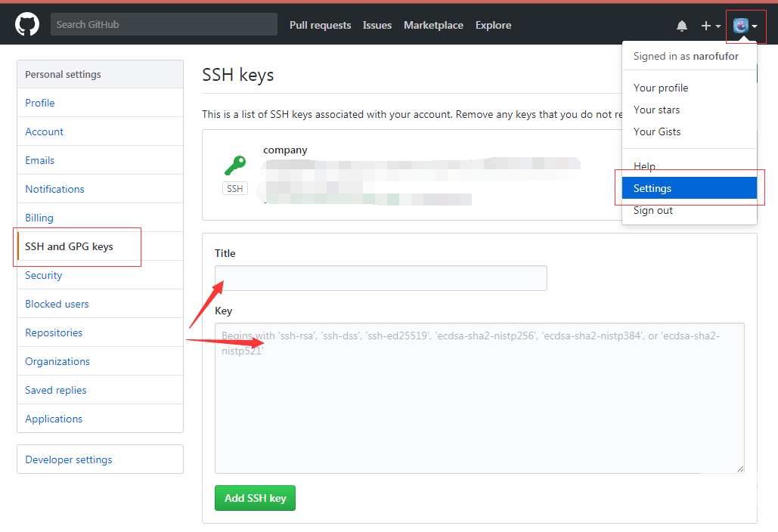The height and width of the screenshot is (532, 778).
Task: Open Billing settings link
Action: tap(101, 218)
